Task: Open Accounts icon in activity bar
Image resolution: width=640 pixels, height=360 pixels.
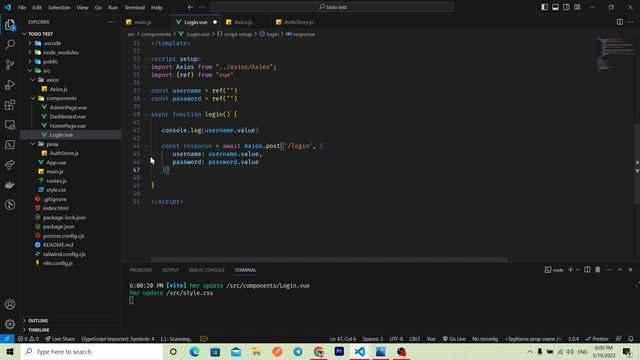Action: tap(10, 304)
